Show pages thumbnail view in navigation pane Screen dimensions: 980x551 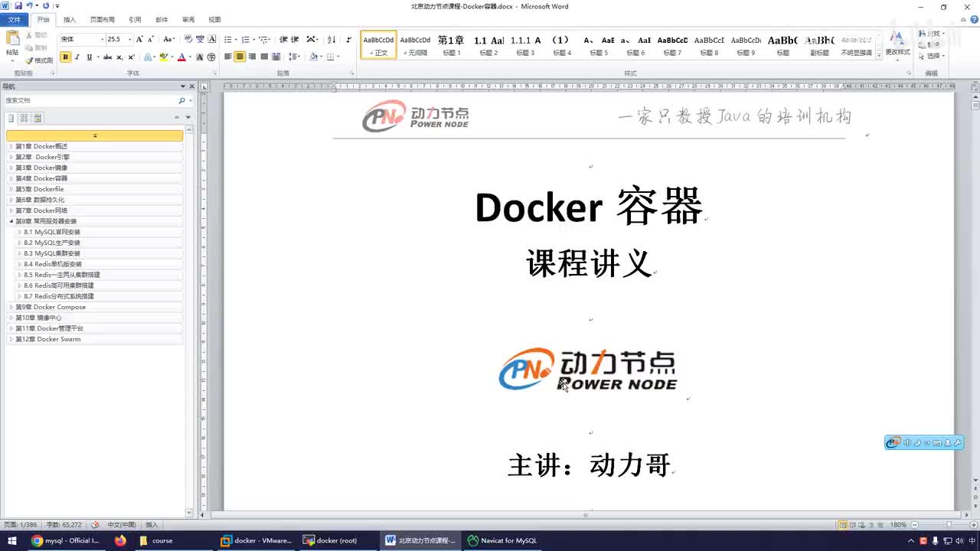pos(24,118)
